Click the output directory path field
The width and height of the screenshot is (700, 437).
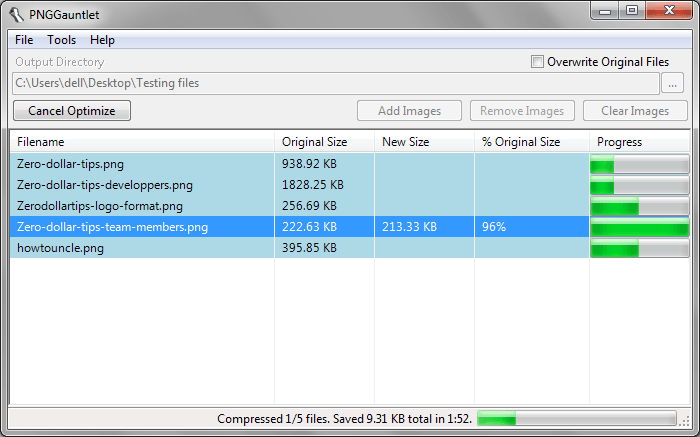click(x=335, y=83)
